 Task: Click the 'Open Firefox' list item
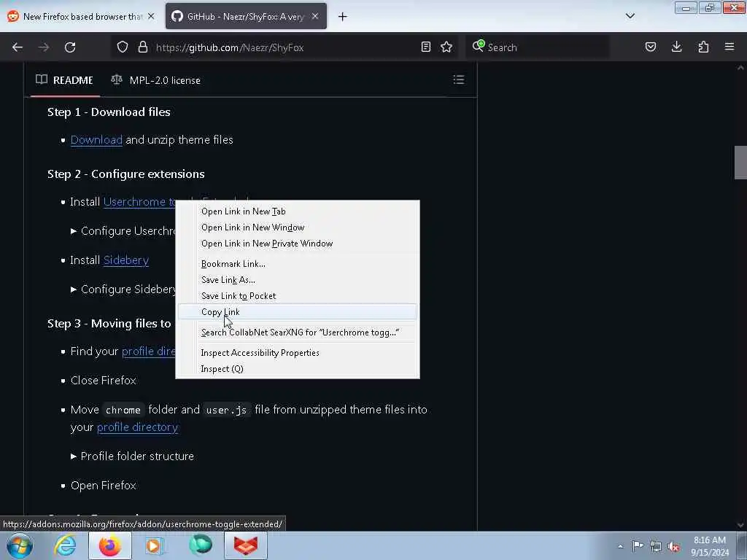(104, 485)
